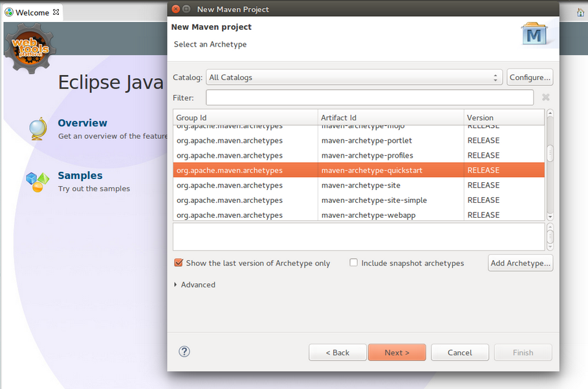Click the Configure... button
Image resolution: width=588 pixels, height=389 pixels.
click(x=530, y=77)
